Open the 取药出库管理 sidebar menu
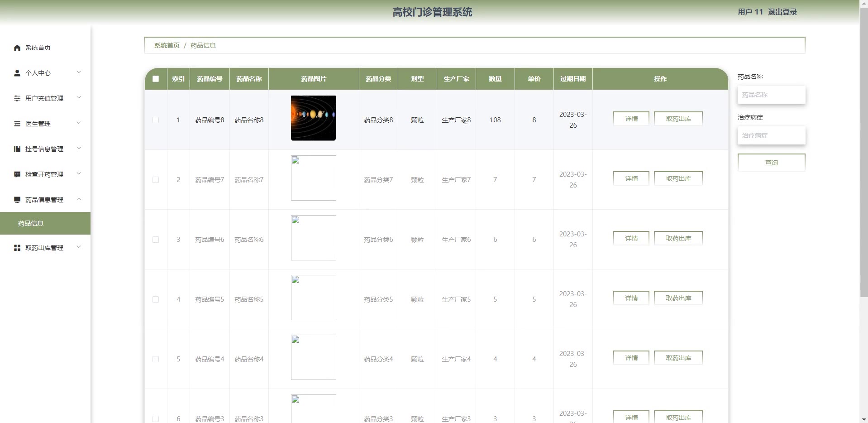Viewport: 868px width, 423px height. 45,248
